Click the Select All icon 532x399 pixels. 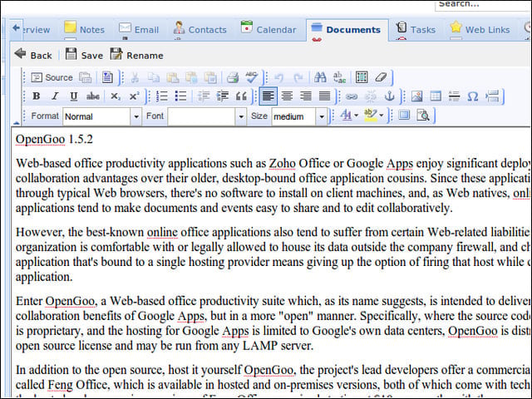(362, 77)
